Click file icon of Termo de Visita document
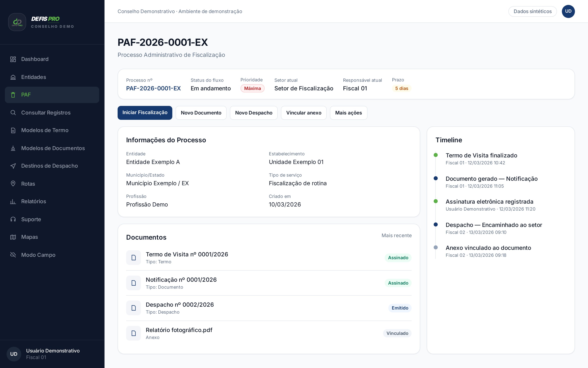 click(x=133, y=258)
